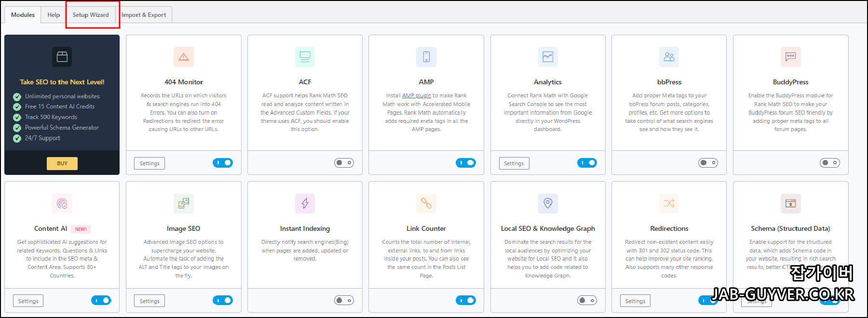This screenshot has height=318, width=868.
Task: Switch off the Link Counter toggle
Action: (466, 301)
